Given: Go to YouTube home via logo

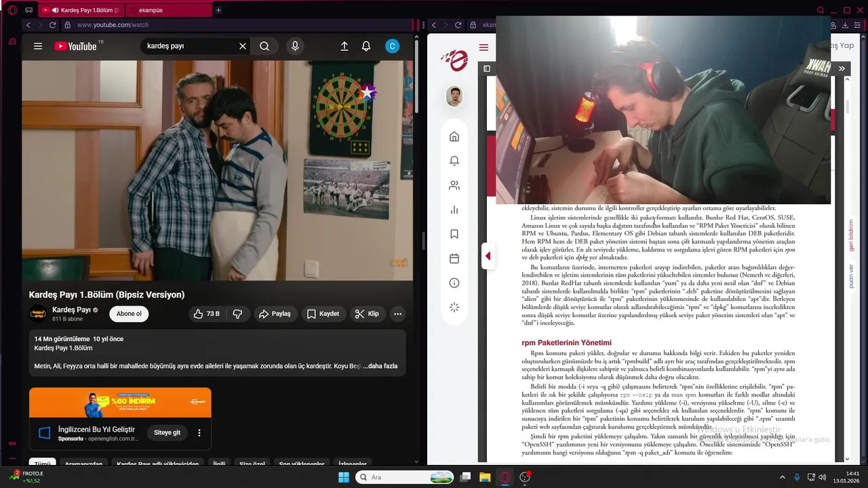Looking at the screenshot, I should [75, 46].
